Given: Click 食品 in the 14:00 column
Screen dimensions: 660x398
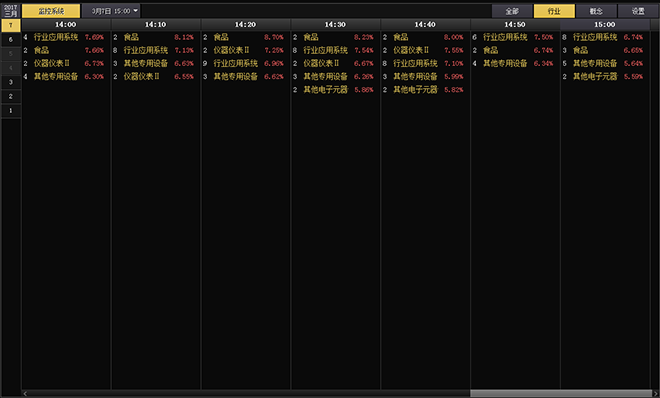Looking at the screenshot, I should (x=41, y=50).
